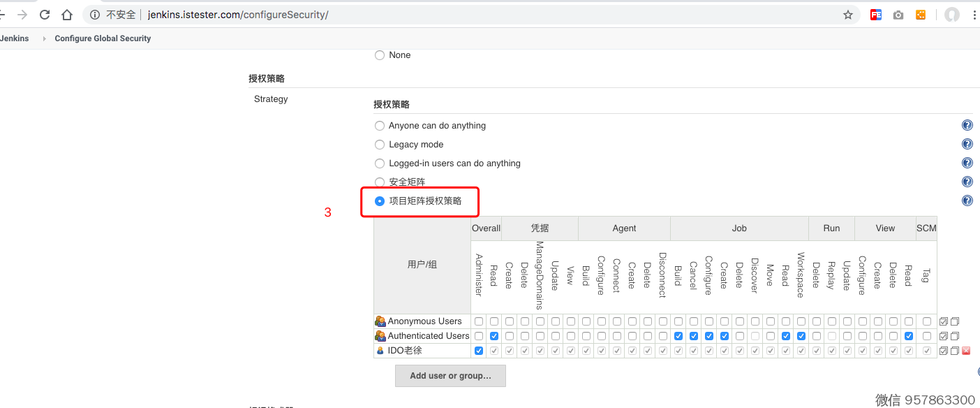Click 'Add user or group…' button

(x=450, y=376)
